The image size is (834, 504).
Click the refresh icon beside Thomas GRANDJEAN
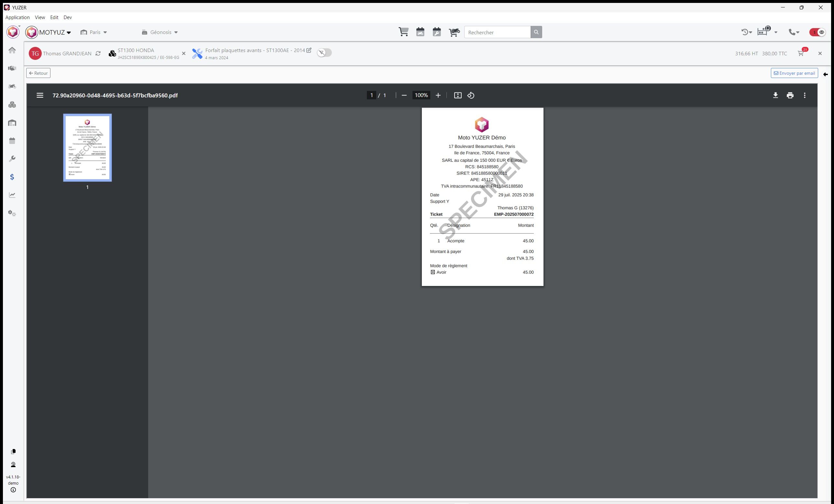[98, 53]
